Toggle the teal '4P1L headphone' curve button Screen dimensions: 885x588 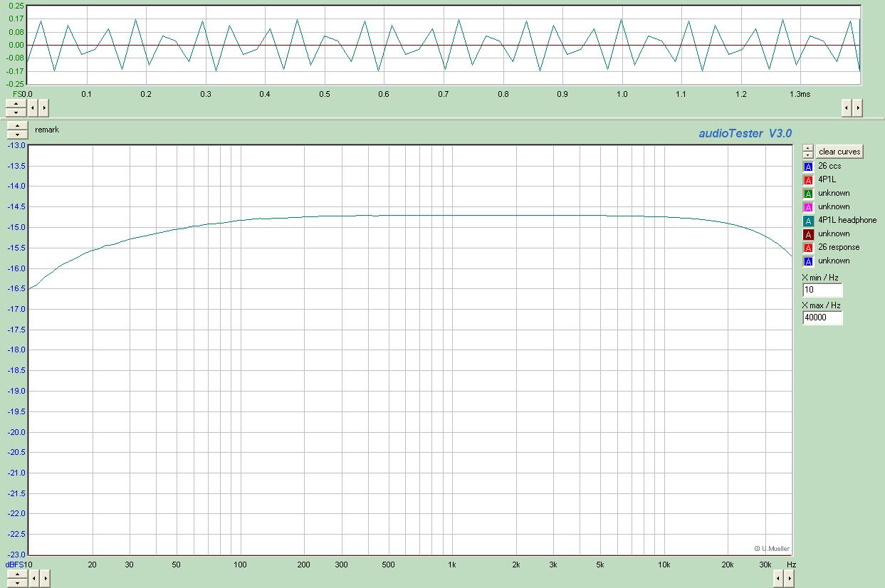[808, 221]
